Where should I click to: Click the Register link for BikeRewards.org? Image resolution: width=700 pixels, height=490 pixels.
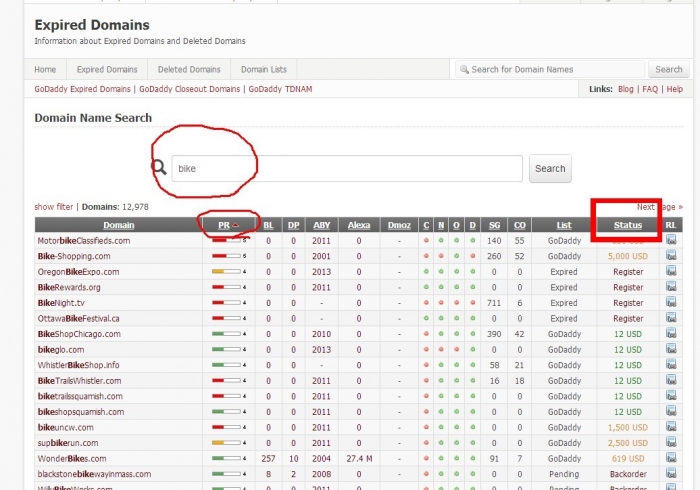click(628, 287)
